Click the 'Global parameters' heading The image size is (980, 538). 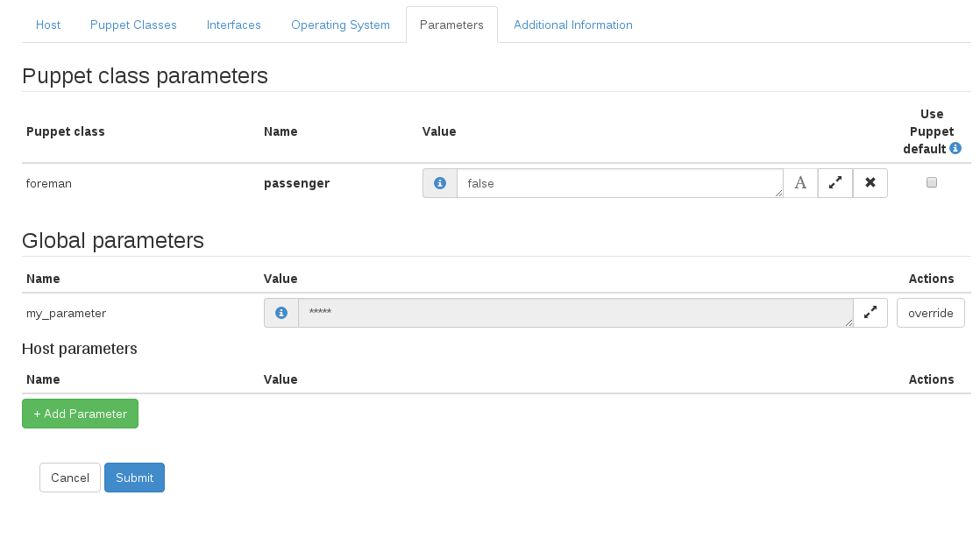(113, 241)
